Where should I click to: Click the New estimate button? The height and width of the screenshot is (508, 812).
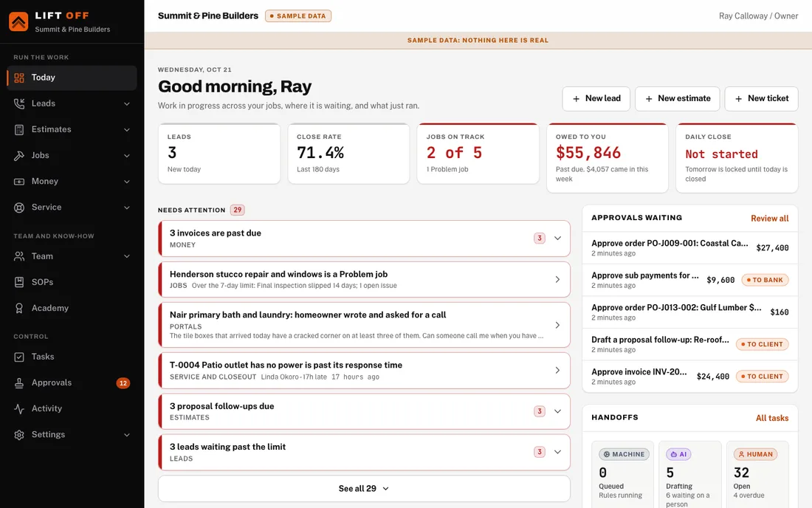coord(678,98)
